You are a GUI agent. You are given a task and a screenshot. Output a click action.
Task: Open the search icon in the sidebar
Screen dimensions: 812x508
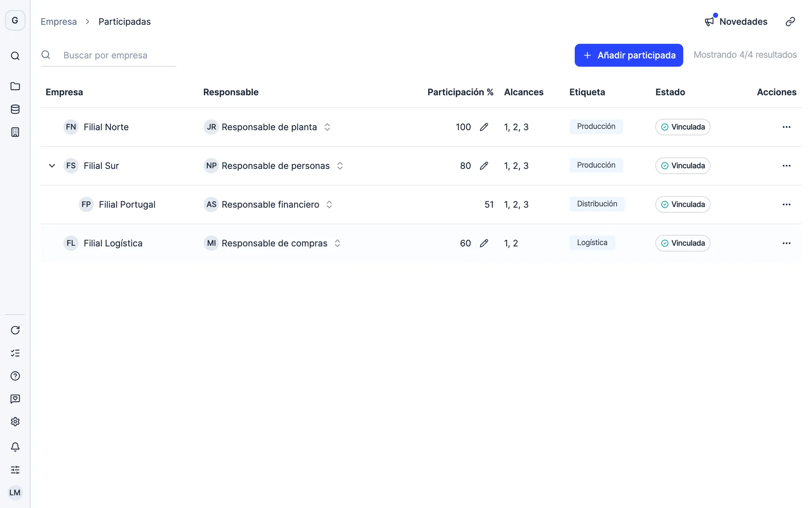[x=15, y=56]
